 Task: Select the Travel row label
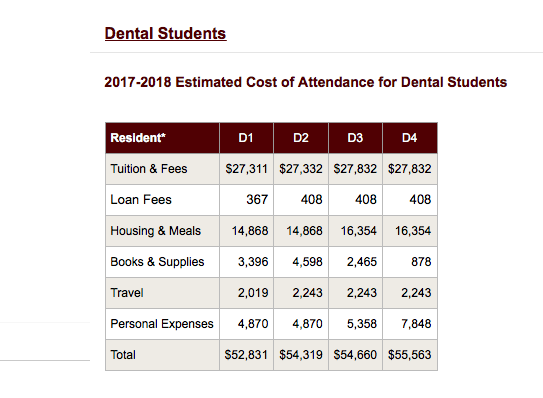click(127, 293)
